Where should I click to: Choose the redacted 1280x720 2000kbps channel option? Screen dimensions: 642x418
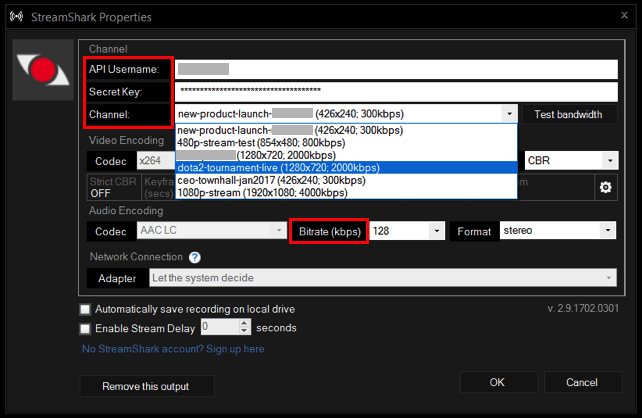click(x=346, y=156)
